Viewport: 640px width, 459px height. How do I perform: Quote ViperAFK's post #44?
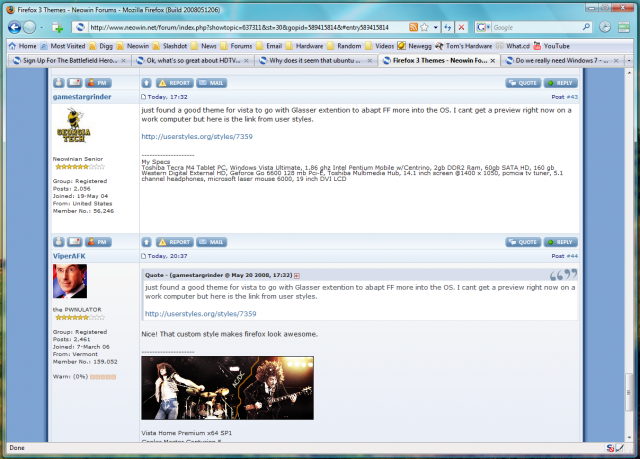523,242
